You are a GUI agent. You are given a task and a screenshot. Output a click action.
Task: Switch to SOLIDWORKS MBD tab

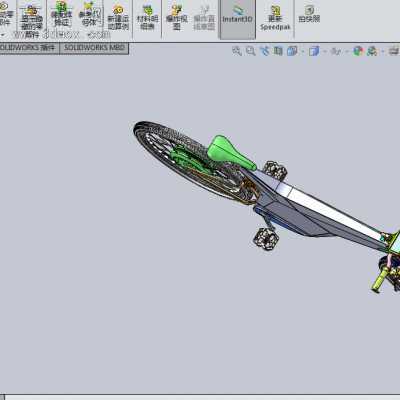[94, 48]
